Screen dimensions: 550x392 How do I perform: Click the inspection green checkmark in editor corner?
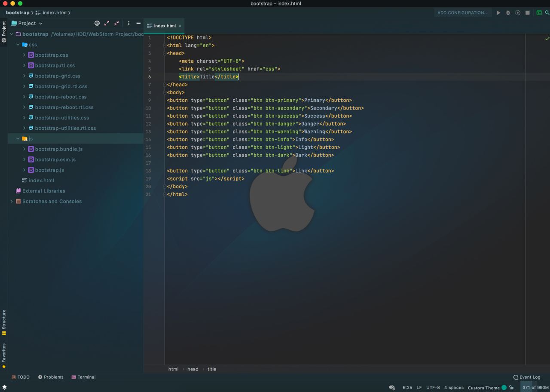(x=547, y=39)
